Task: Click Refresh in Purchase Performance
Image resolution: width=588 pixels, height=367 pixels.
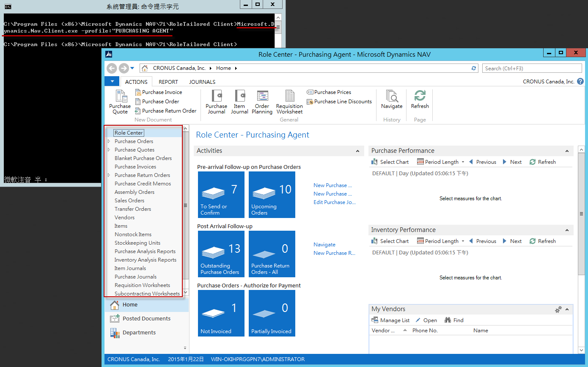Action: click(x=542, y=162)
